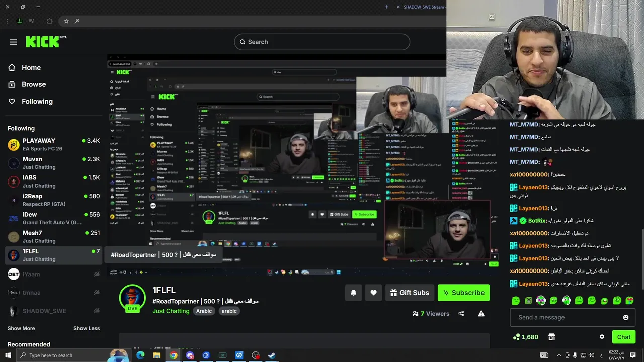Follow channel with heart button
Image resolution: width=644 pixels, height=362 pixels.
[373, 293]
